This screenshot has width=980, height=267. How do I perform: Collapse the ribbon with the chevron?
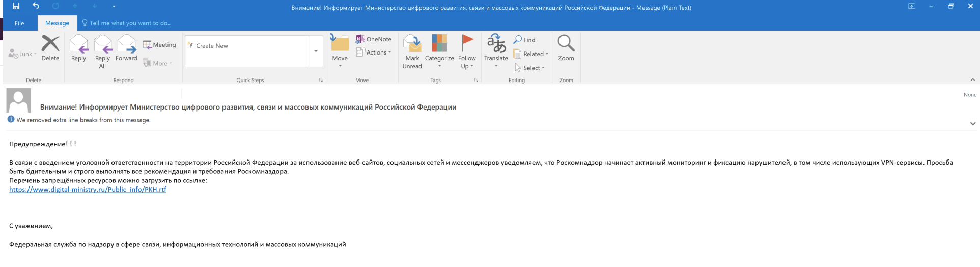(972, 80)
